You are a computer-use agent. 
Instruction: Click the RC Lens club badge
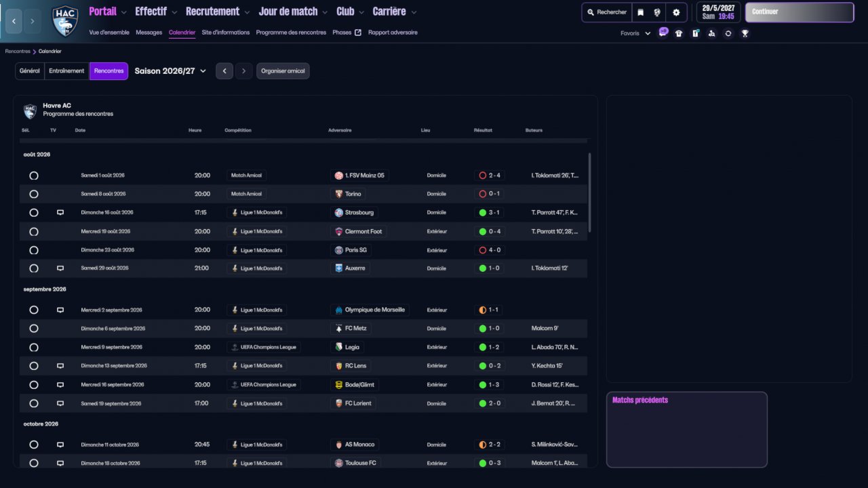coord(339,366)
